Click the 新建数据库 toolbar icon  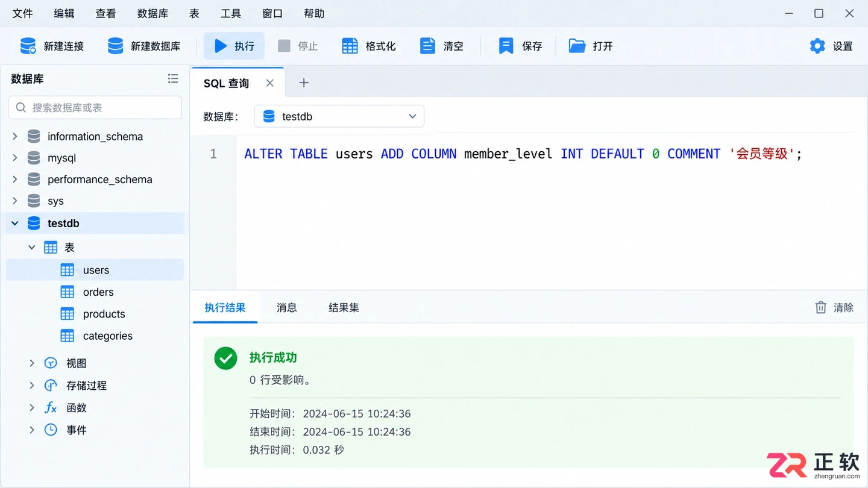pyautogui.click(x=115, y=46)
